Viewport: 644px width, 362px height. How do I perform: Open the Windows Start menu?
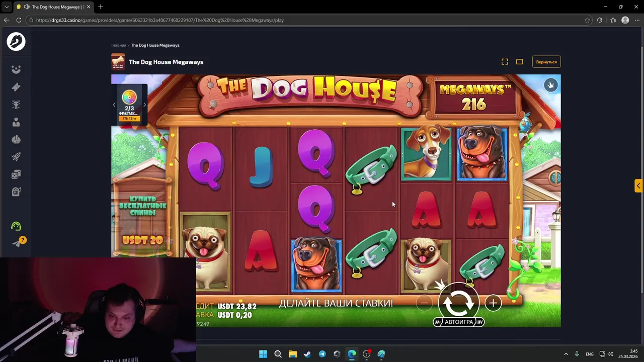tap(263, 354)
